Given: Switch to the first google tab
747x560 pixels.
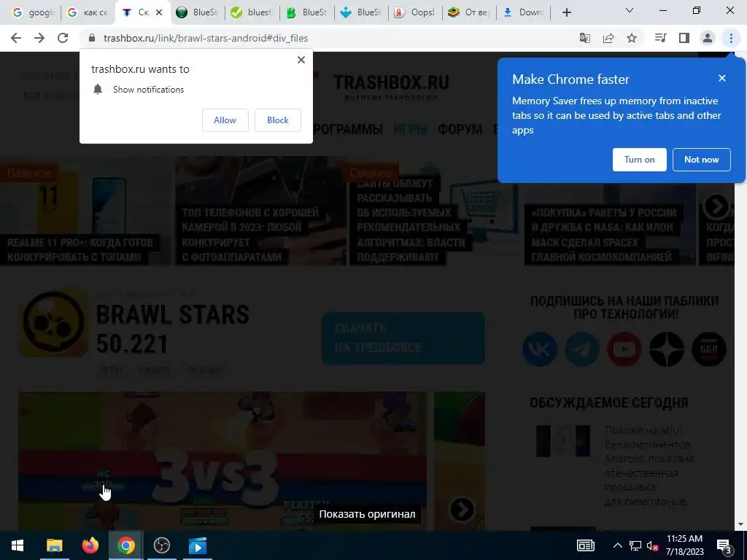Looking at the screenshot, I should coord(34,12).
